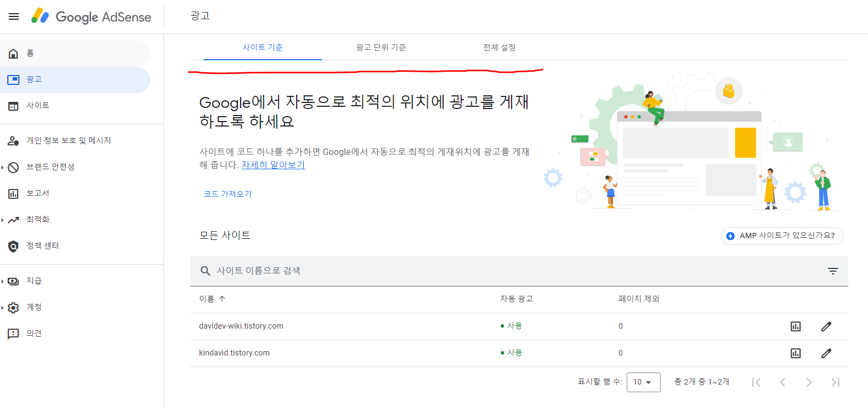Click the home icon beside 홈
This screenshot has width=868, height=407.
13,53
